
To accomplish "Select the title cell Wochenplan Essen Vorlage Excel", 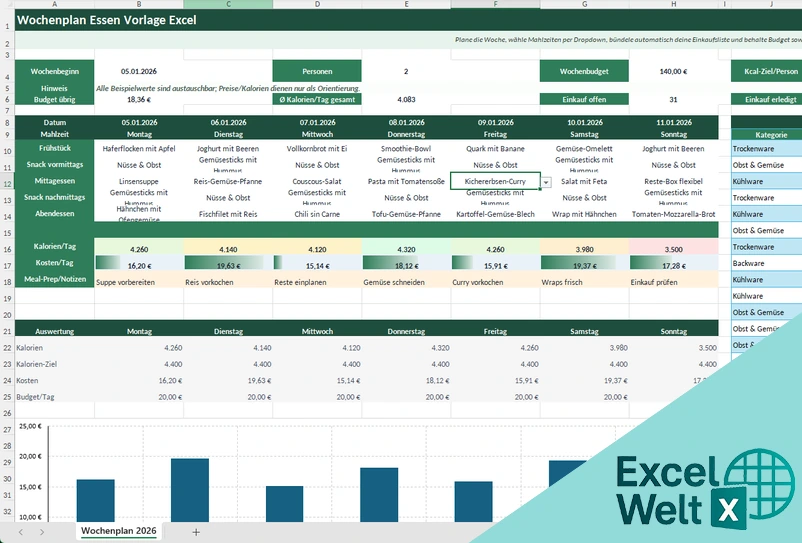I will click(107, 20).
